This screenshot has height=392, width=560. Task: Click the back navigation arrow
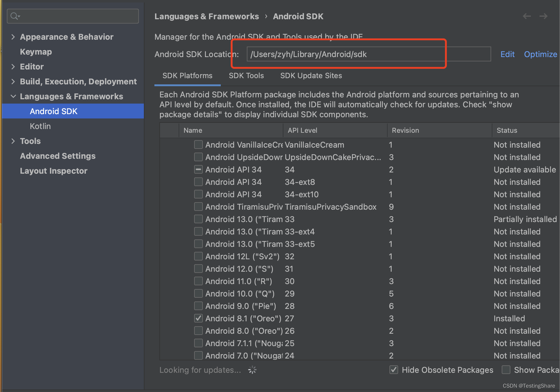(527, 16)
